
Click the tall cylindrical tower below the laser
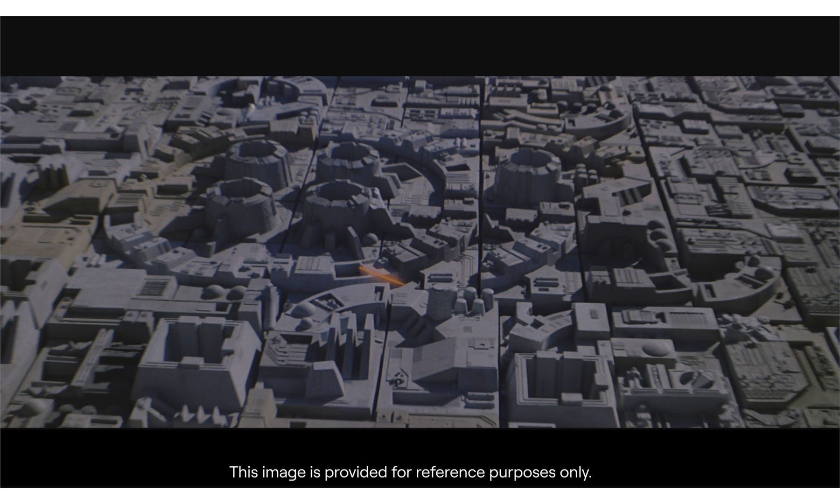440,302
